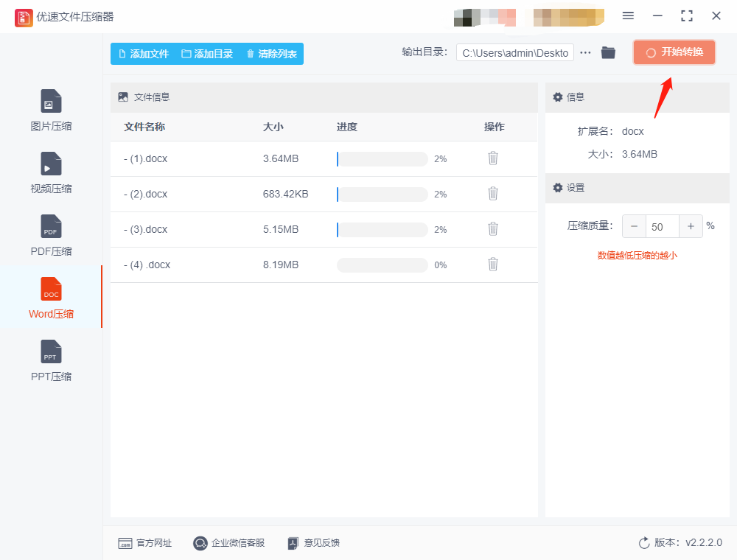The width and height of the screenshot is (737, 560).
Task: Increase 压缩质量 with the plus stepper
Action: 691,226
